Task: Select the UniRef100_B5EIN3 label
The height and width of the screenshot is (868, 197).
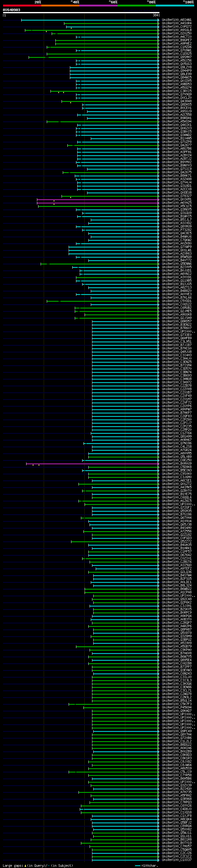Action: (176, 470)
